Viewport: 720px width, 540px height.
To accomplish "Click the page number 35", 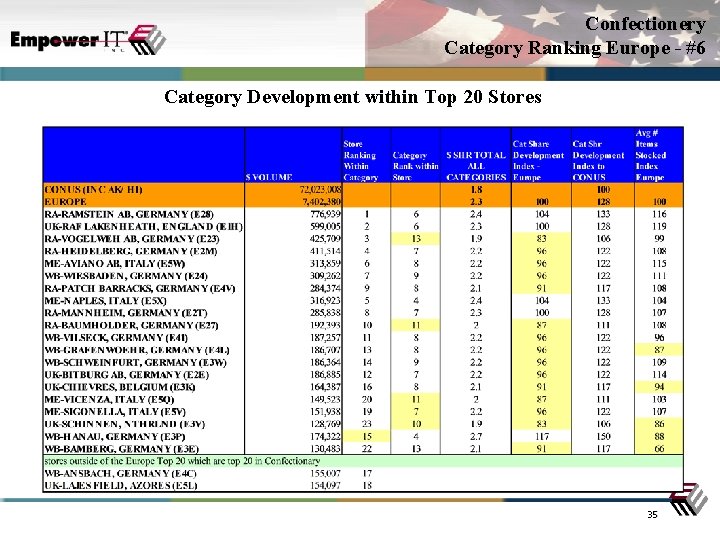I will coord(652,515).
